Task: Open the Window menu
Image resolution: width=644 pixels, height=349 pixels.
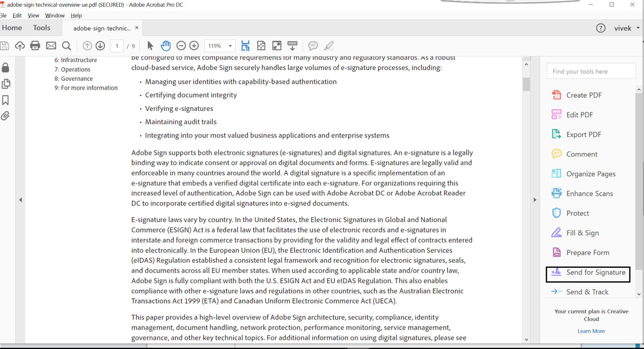Action: (x=55, y=15)
